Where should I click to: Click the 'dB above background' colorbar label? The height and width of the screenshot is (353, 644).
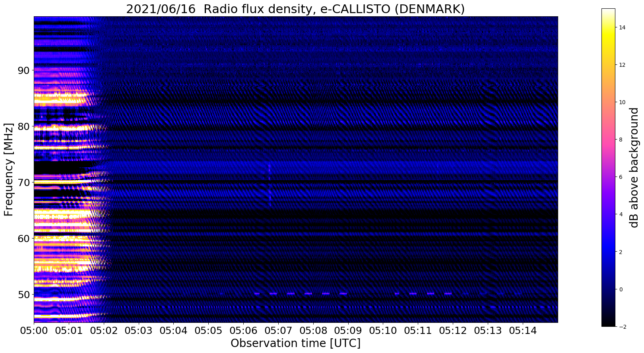(634, 167)
